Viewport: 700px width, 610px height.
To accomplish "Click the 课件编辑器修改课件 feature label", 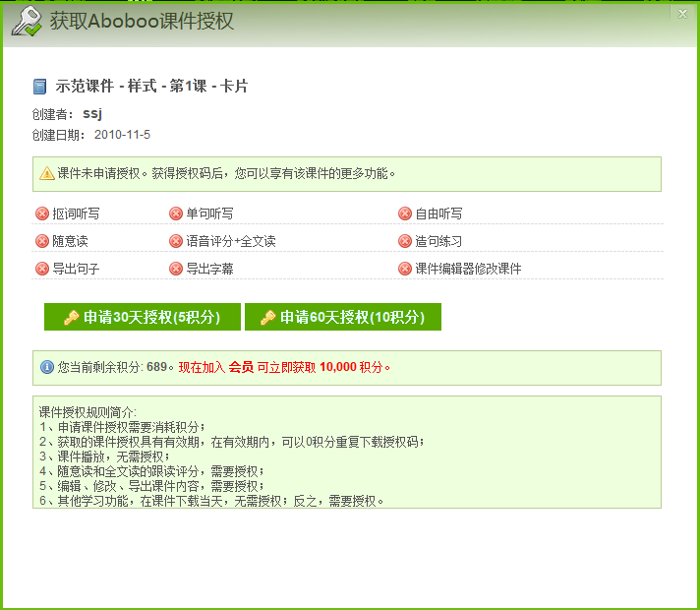I will coord(468,269).
